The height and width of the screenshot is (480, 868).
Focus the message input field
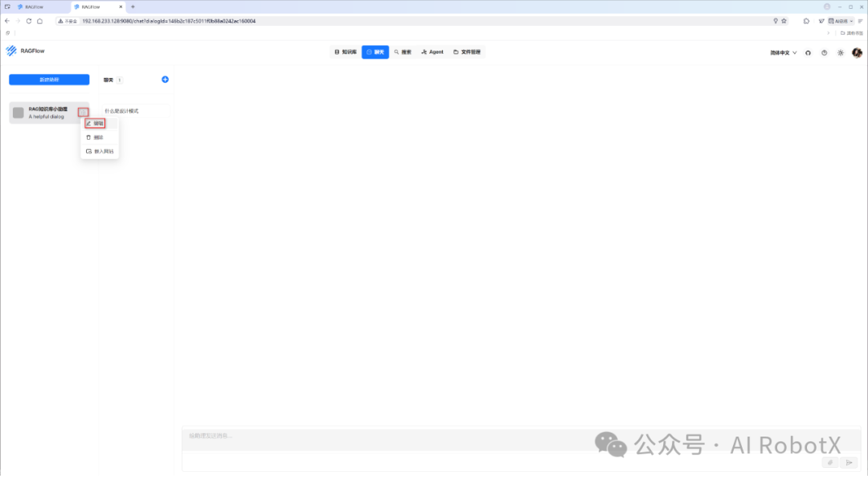pyautogui.click(x=522, y=440)
